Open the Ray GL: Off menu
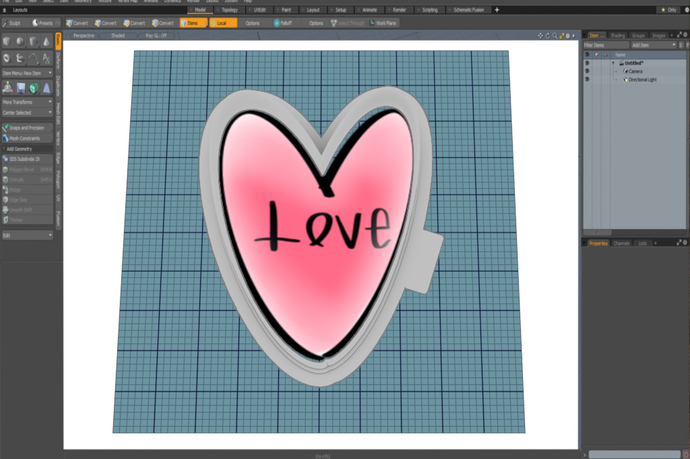 [156, 36]
